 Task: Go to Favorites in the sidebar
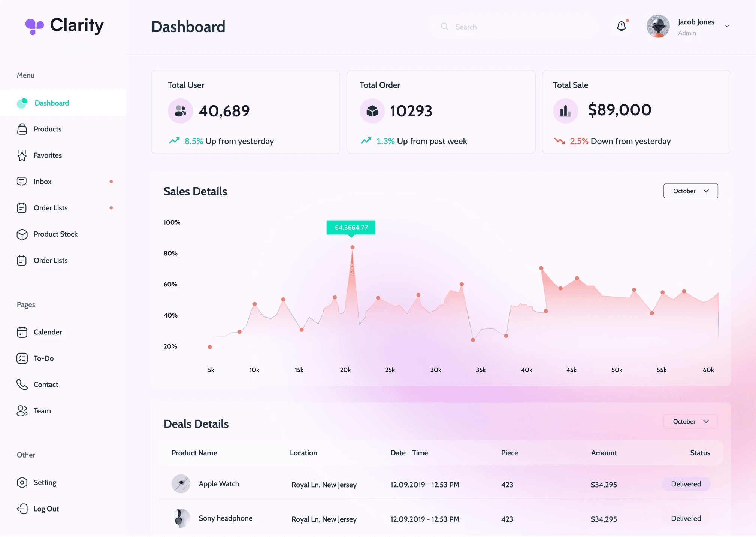(63, 155)
